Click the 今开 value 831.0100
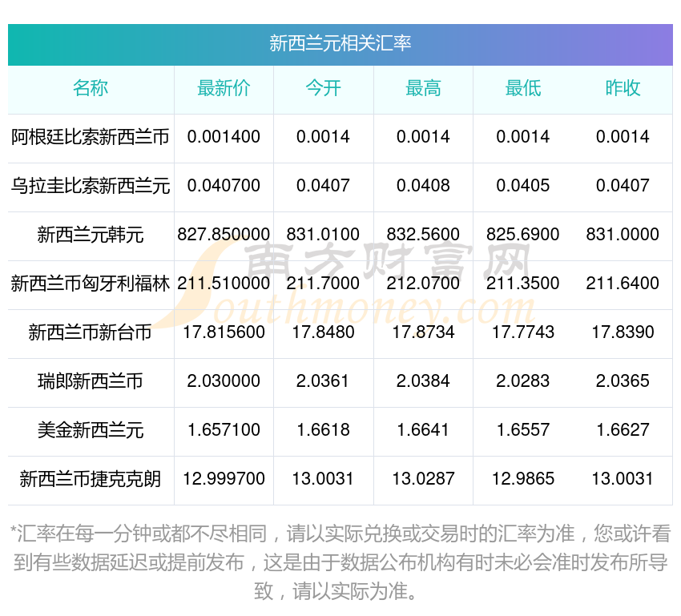 [323, 235]
